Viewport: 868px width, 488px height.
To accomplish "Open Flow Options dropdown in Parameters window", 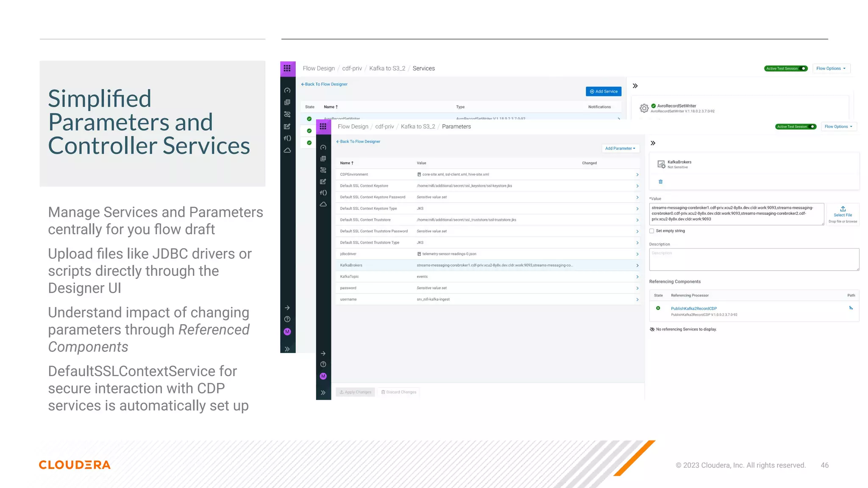I will pyautogui.click(x=838, y=127).
